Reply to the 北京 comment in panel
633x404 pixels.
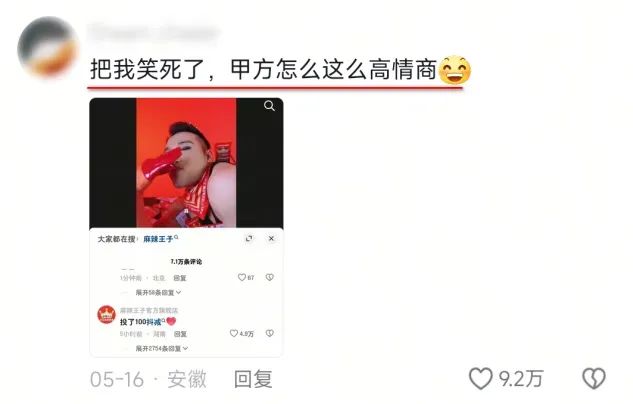point(180,278)
